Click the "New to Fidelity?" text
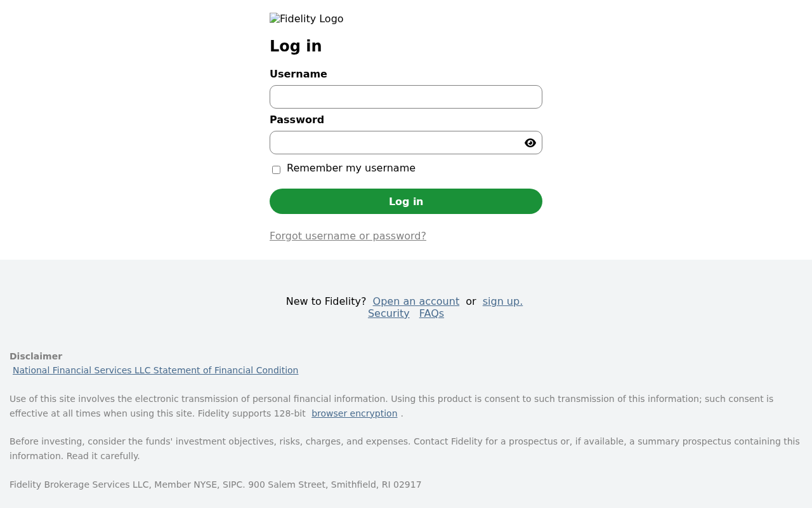Screen dimensions: 812x508 coord(326,302)
